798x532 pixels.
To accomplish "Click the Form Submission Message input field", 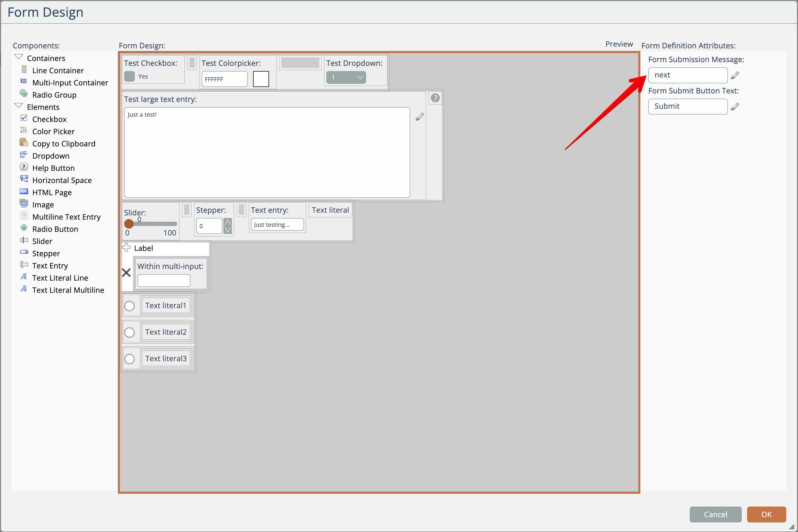I will click(x=688, y=75).
